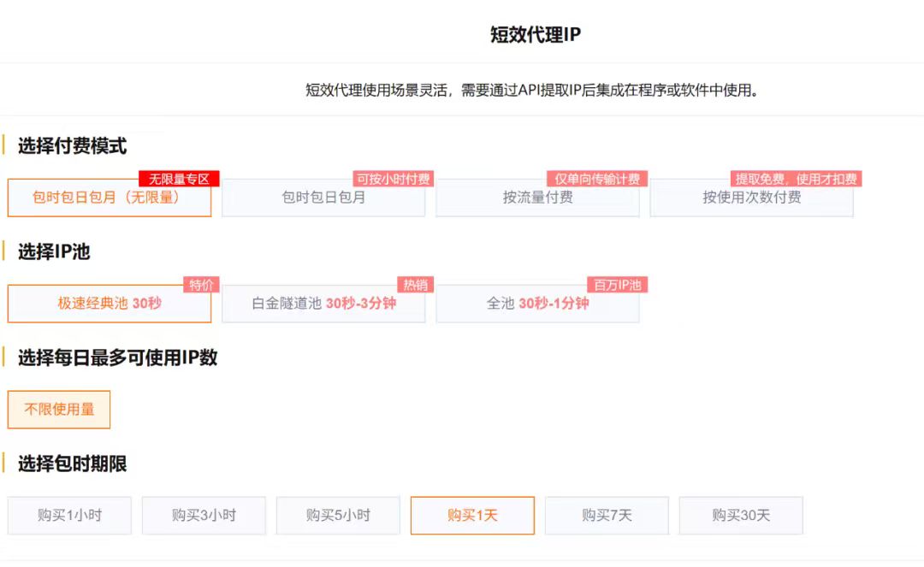Screen dimensions: 924x567
Task: Select 包时包日包月（无限量） payment mode
Action: pyautogui.click(x=109, y=198)
